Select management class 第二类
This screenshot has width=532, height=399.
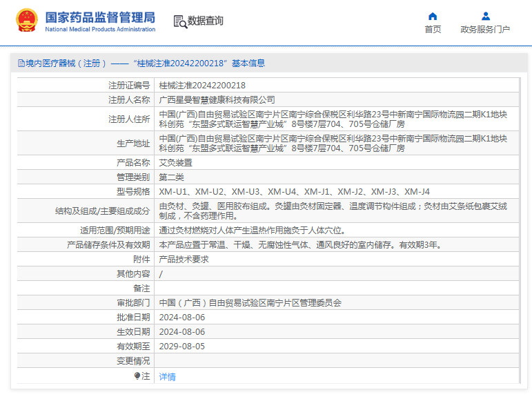171,177
